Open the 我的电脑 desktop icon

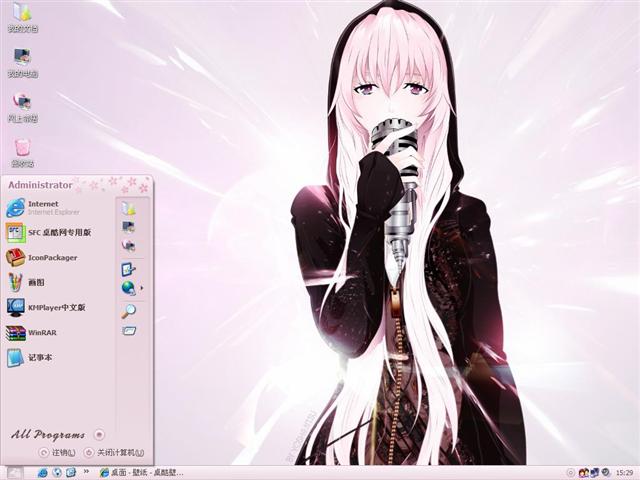pos(23,63)
